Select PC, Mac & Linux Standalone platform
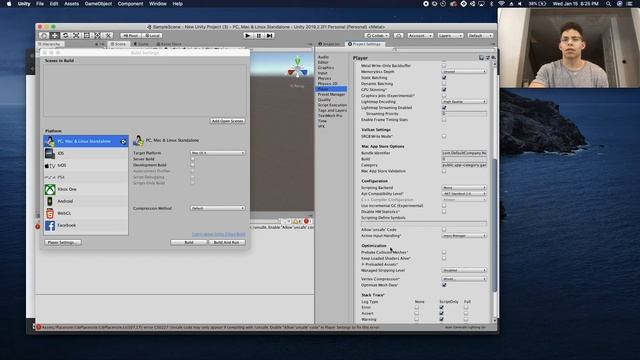The height and width of the screenshot is (360, 640). point(86,141)
